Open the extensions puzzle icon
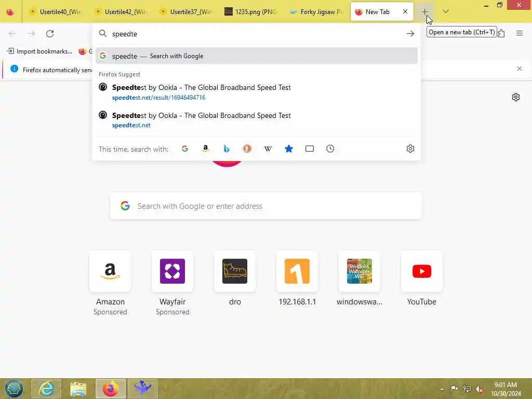This screenshot has height=399, width=532. tap(501, 33)
